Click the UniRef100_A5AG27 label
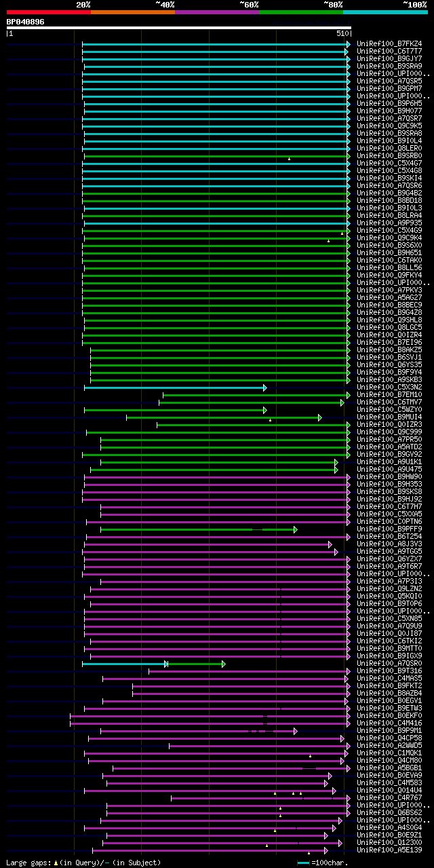The width and height of the screenshot is (434, 868). coord(389,297)
